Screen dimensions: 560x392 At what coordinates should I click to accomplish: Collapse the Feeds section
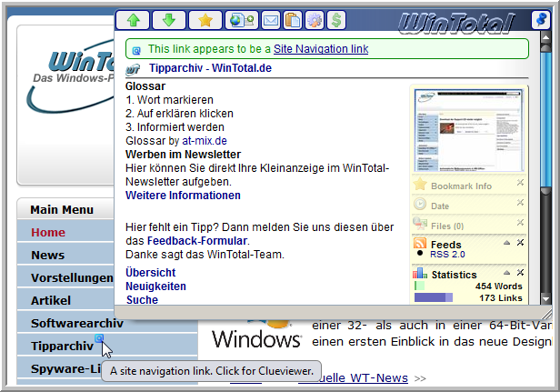pos(506,243)
